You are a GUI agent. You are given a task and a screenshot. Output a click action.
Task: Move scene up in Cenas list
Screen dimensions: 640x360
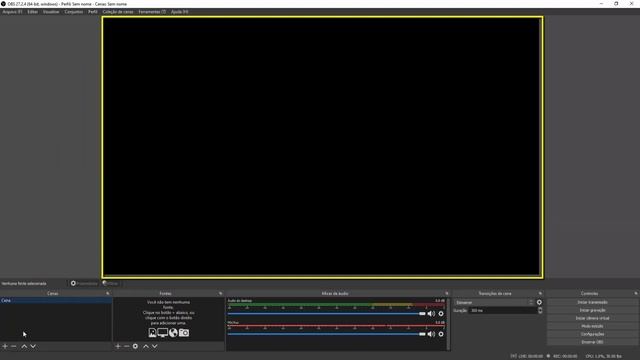[24, 346]
